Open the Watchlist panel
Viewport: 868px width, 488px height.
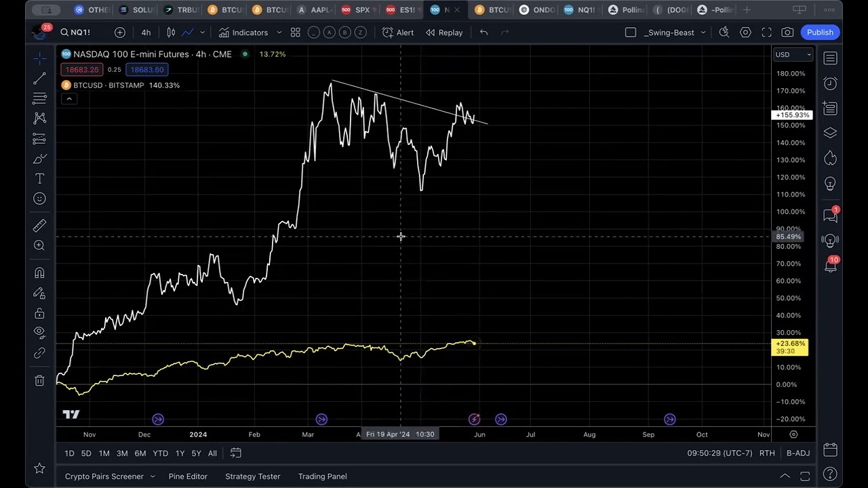click(x=831, y=58)
